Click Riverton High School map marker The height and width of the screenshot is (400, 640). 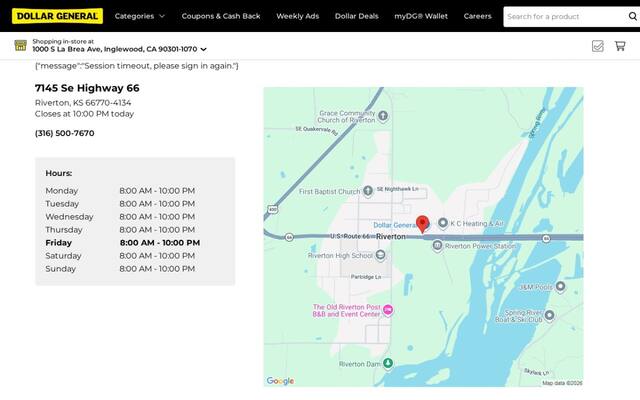pos(380,255)
